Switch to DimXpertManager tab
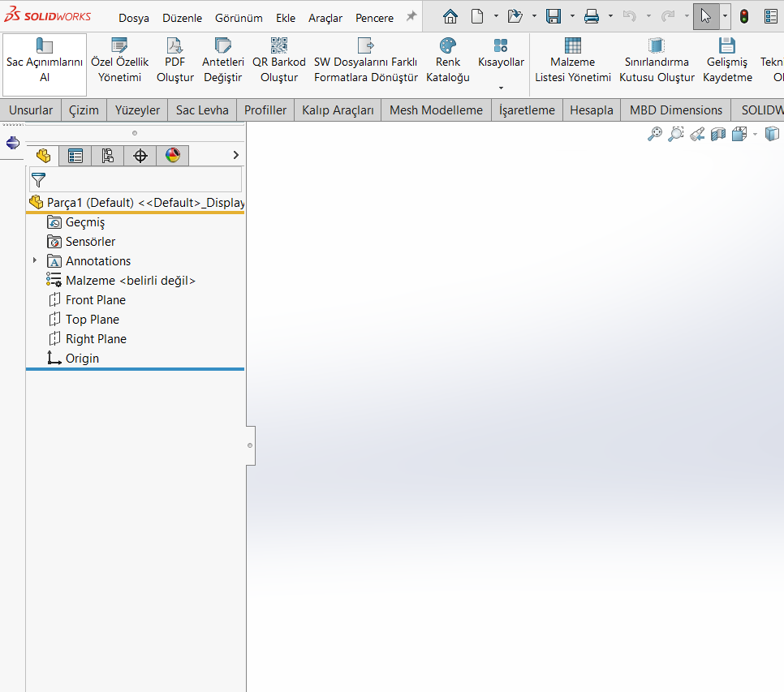This screenshot has width=784, height=692. coord(140,156)
